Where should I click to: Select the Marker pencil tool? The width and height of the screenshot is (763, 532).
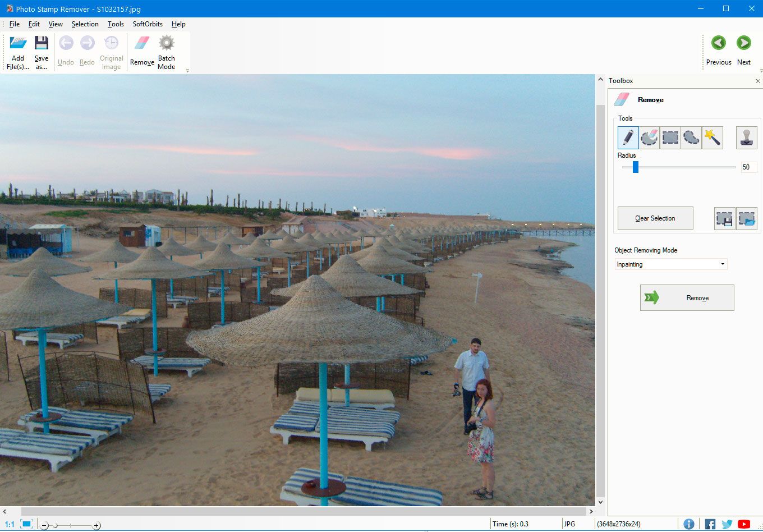pyautogui.click(x=628, y=137)
